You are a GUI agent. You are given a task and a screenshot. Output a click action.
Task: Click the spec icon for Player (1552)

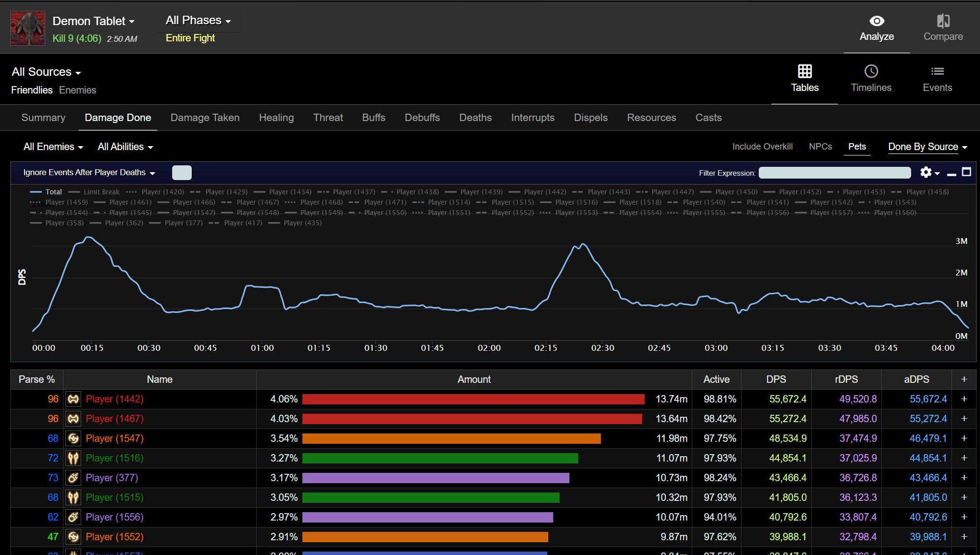pos(73,537)
